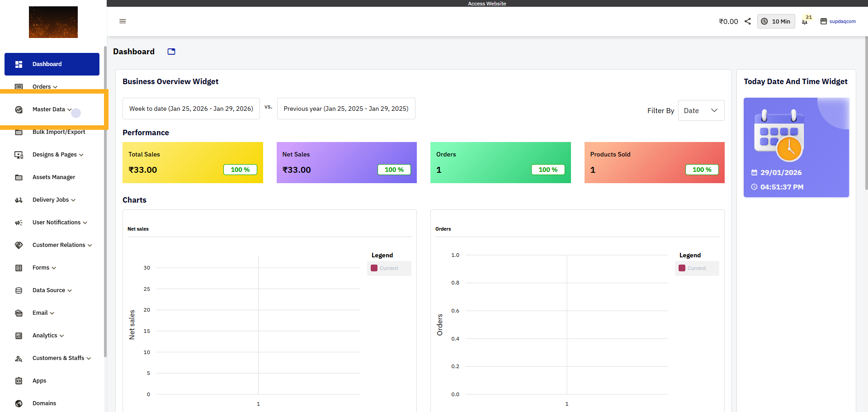Click the share icon in the top bar

[x=747, y=21]
